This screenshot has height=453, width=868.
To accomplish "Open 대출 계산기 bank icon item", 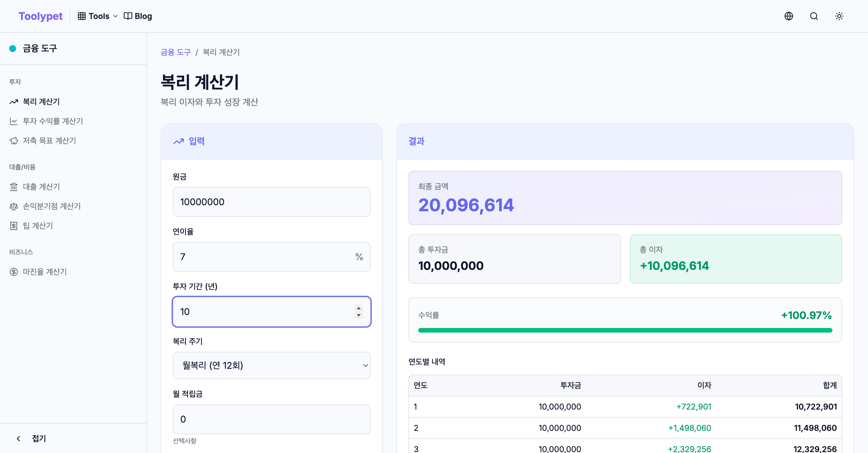I will [x=41, y=187].
